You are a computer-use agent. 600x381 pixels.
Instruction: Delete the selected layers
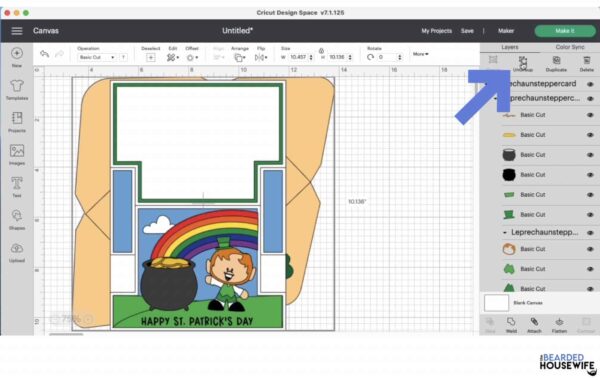[x=586, y=64]
